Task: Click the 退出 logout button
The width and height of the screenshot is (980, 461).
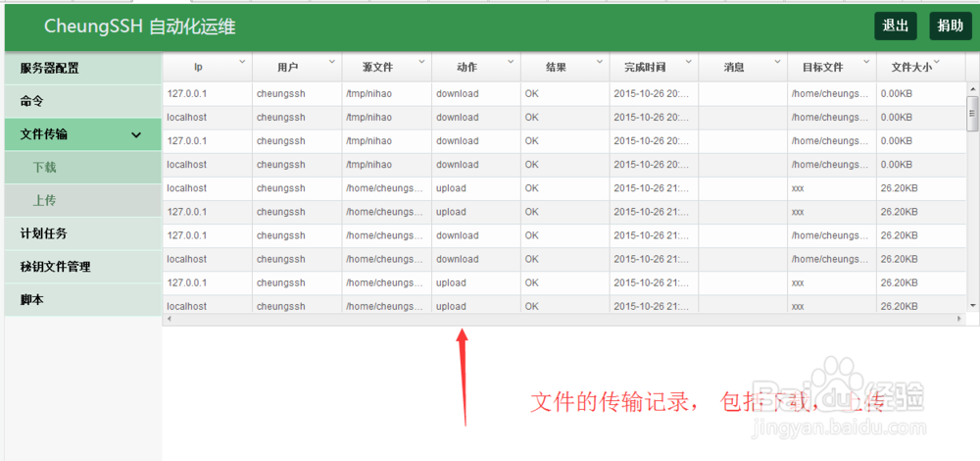Action: pyautogui.click(x=896, y=26)
